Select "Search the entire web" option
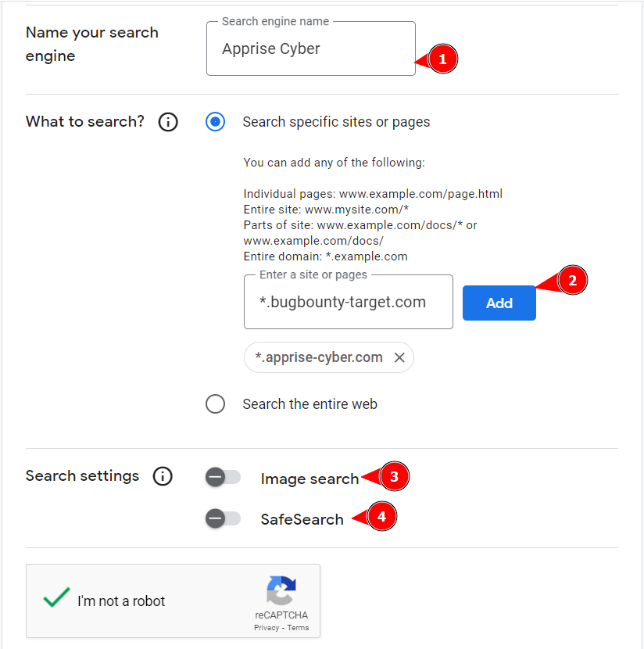Viewport: 644px width, 649px height. pyautogui.click(x=215, y=403)
